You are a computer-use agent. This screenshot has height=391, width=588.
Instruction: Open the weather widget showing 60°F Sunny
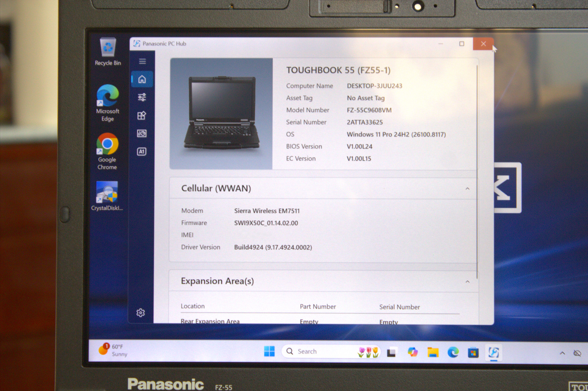113,350
